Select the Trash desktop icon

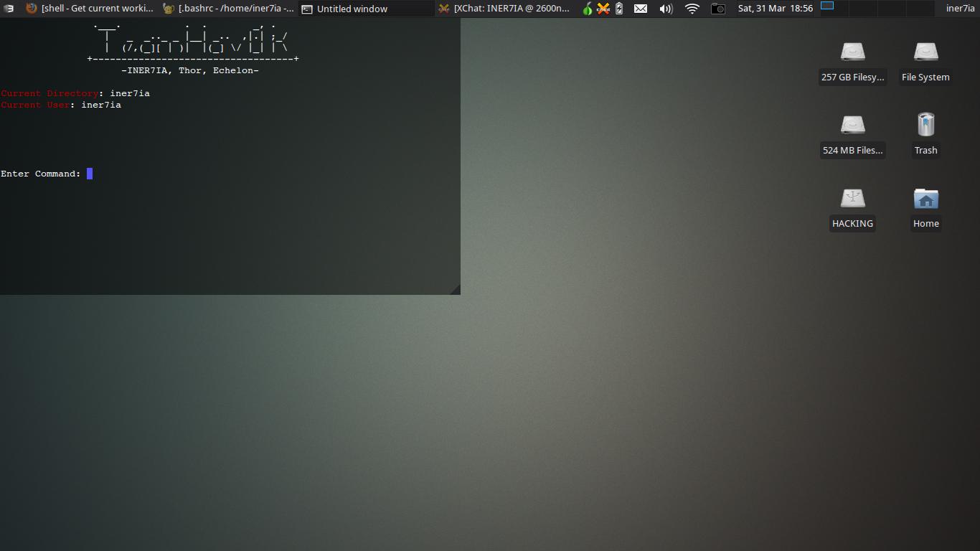[x=925, y=135]
